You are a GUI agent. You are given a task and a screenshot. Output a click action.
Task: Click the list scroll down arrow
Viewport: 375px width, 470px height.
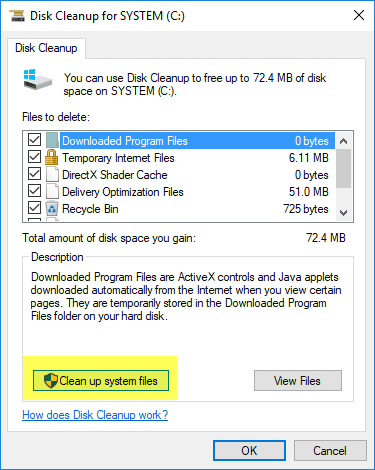tap(344, 212)
